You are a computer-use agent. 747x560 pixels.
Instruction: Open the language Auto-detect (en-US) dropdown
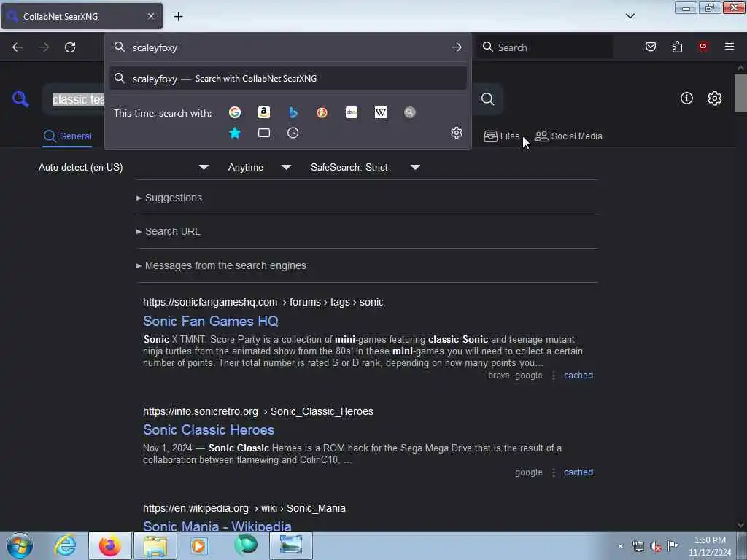pos(123,167)
